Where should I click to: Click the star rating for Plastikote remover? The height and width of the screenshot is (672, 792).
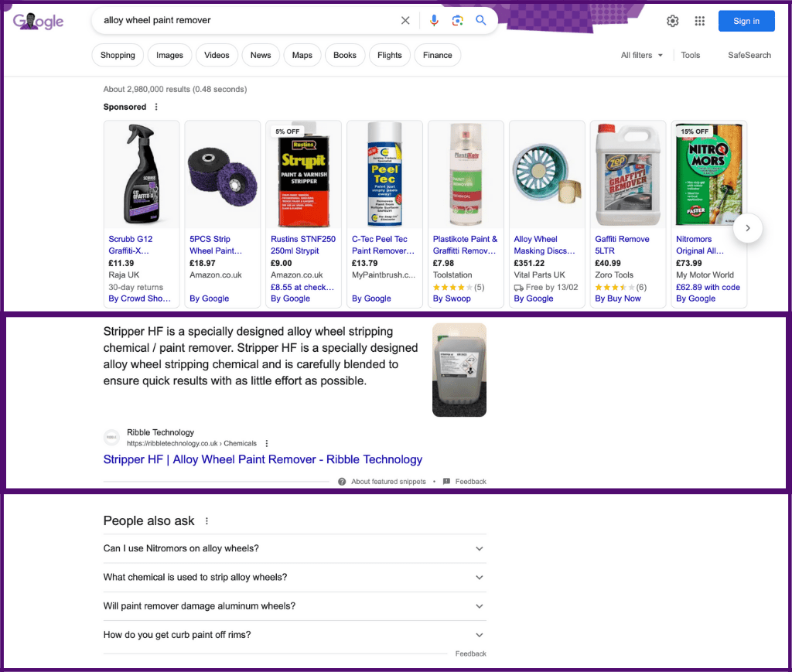(453, 287)
